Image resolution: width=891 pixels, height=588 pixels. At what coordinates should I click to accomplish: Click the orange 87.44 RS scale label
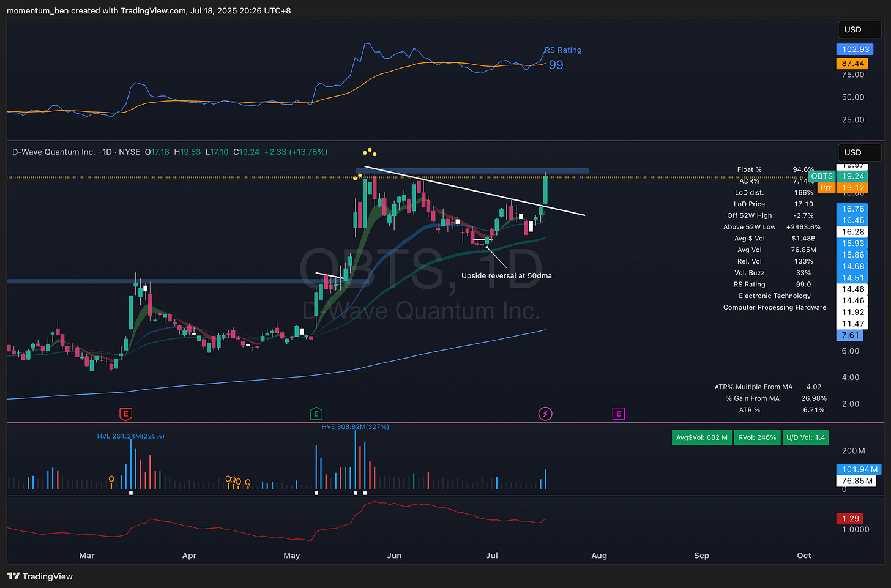(x=853, y=64)
